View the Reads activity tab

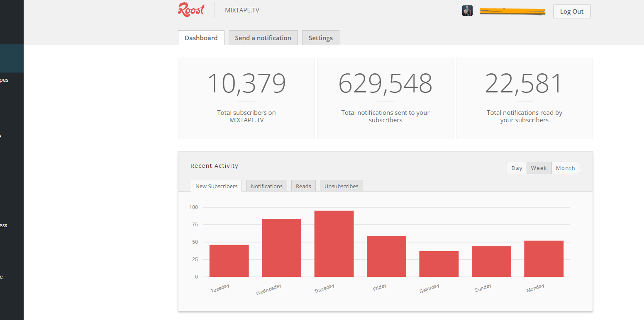[303, 186]
